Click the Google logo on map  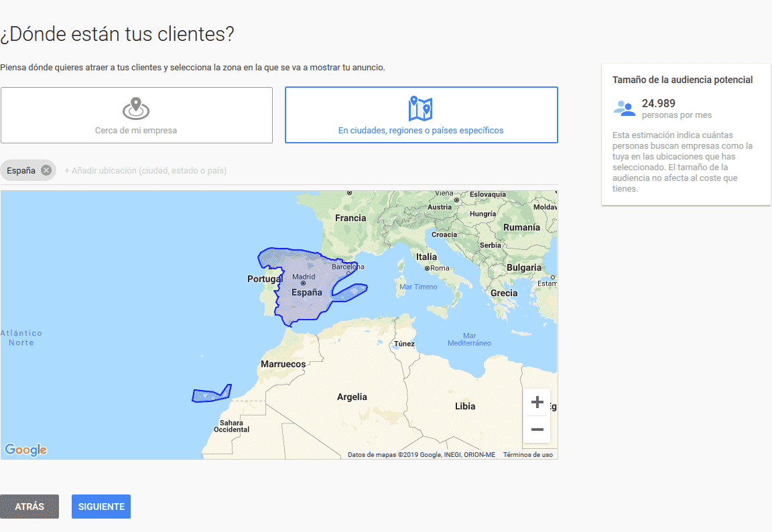[25, 450]
